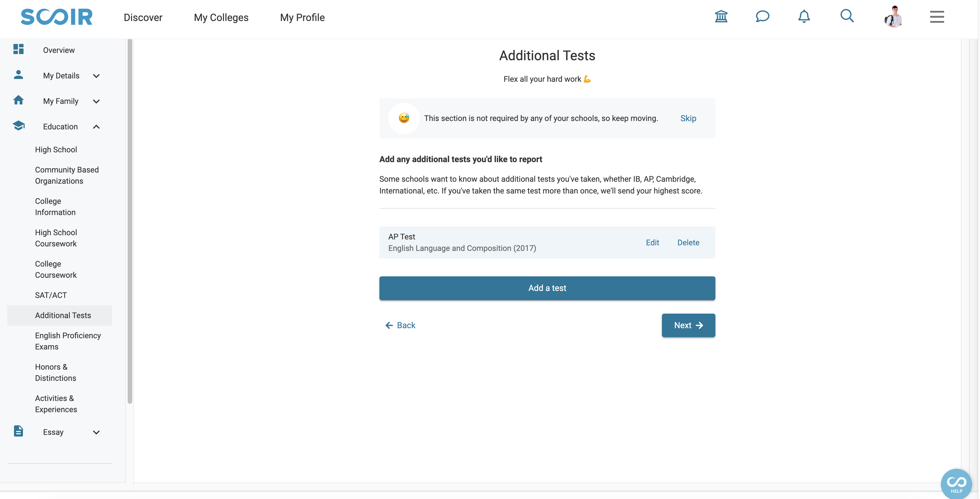Go to the Discover tab
The height and width of the screenshot is (499, 980).
[143, 17]
